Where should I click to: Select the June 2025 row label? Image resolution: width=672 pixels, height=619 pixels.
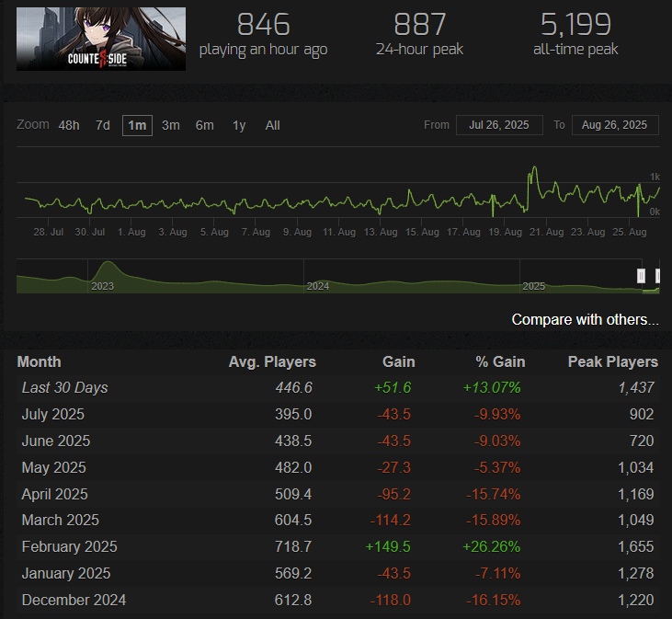[x=56, y=441]
